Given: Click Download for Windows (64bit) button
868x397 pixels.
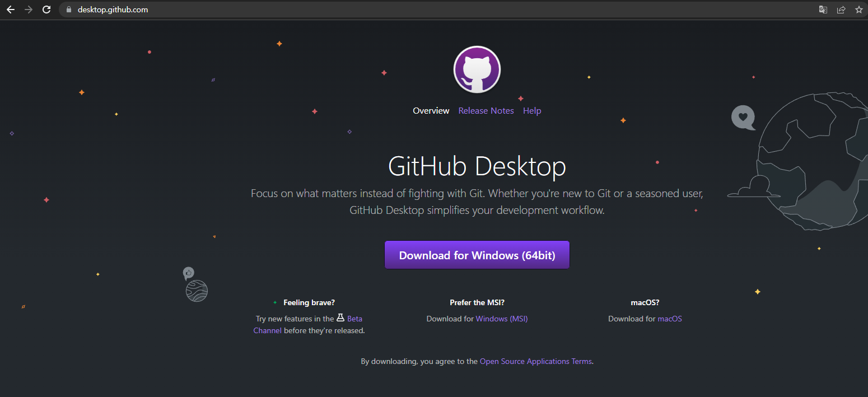Looking at the screenshot, I should pos(477,255).
